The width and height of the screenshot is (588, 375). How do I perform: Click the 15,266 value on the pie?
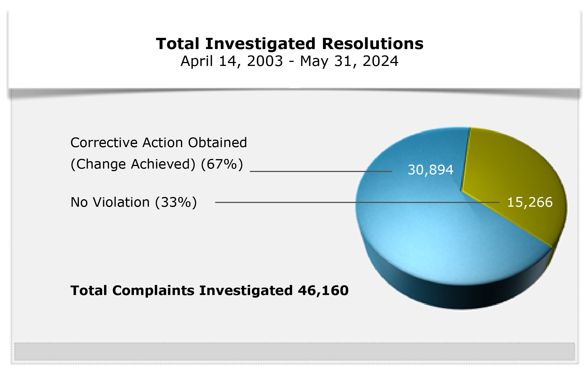click(529, 202)
